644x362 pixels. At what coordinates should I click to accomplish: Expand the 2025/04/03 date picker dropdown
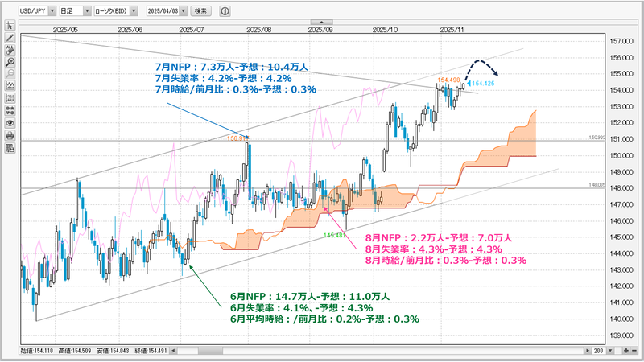[x=184, y=11]
